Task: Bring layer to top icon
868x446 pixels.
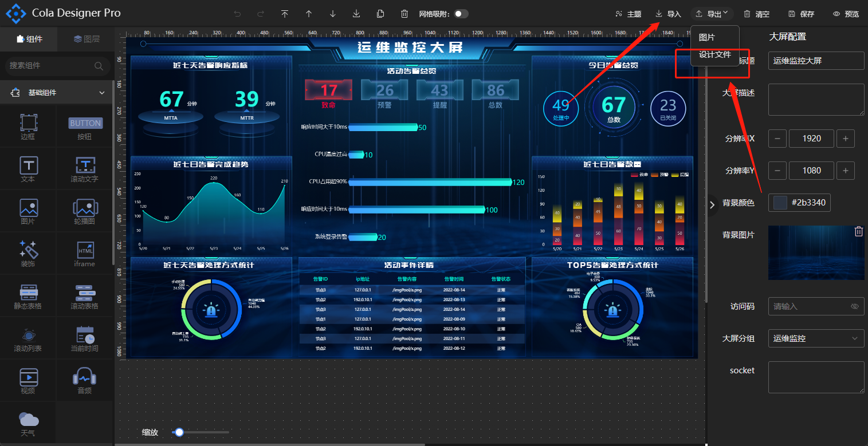Action: (x=285, y=14)
